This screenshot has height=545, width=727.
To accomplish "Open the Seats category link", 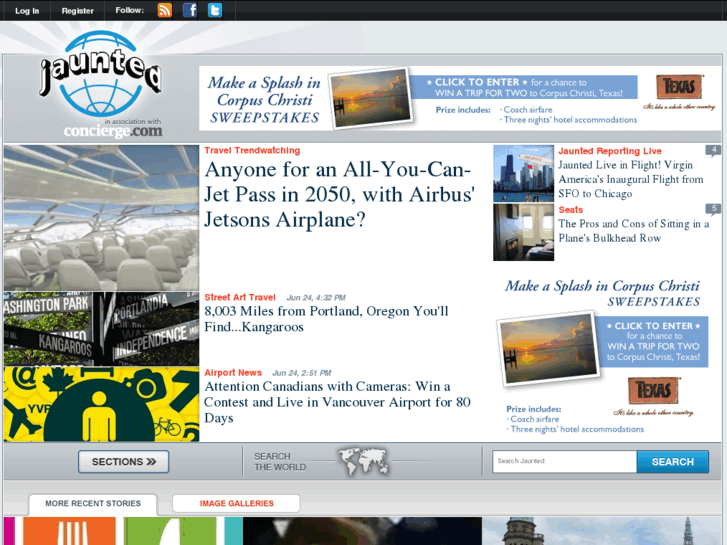I will (570, 210).
